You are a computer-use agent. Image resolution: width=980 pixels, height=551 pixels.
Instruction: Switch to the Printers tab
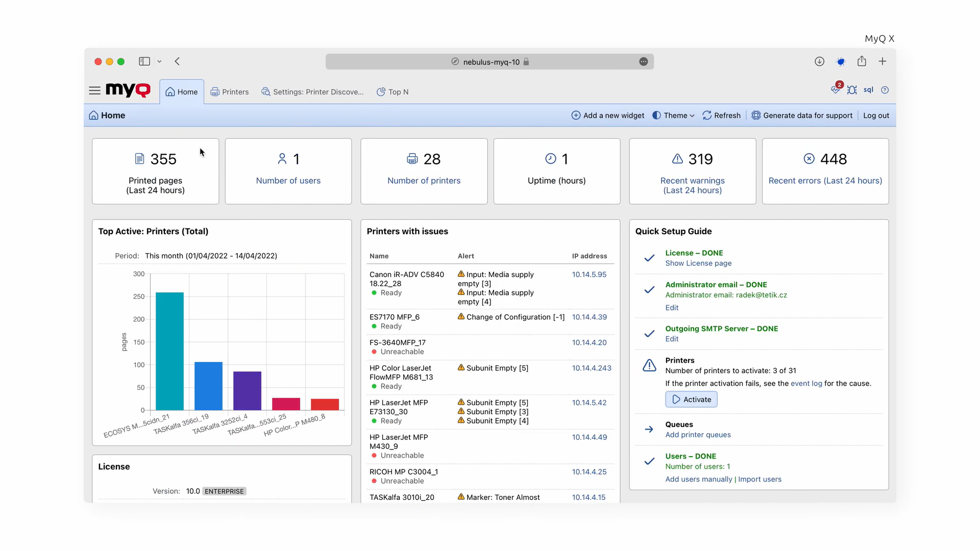click(230, 92)
